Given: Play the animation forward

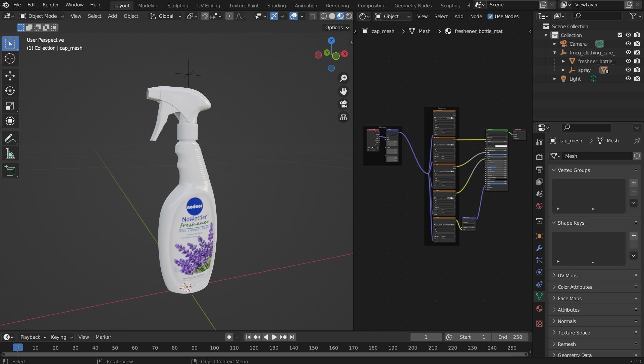Looking at the screenshot, I should (274, 337).
